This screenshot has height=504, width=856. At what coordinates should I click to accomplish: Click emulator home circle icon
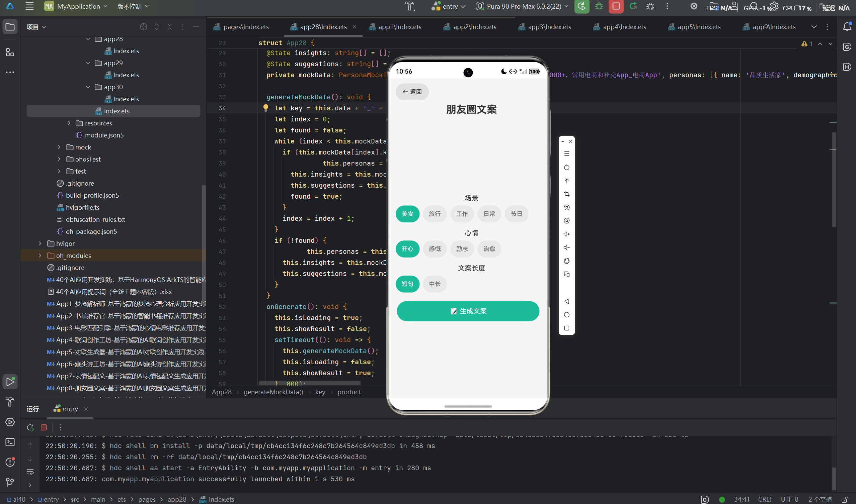click(x=566, y=315)
